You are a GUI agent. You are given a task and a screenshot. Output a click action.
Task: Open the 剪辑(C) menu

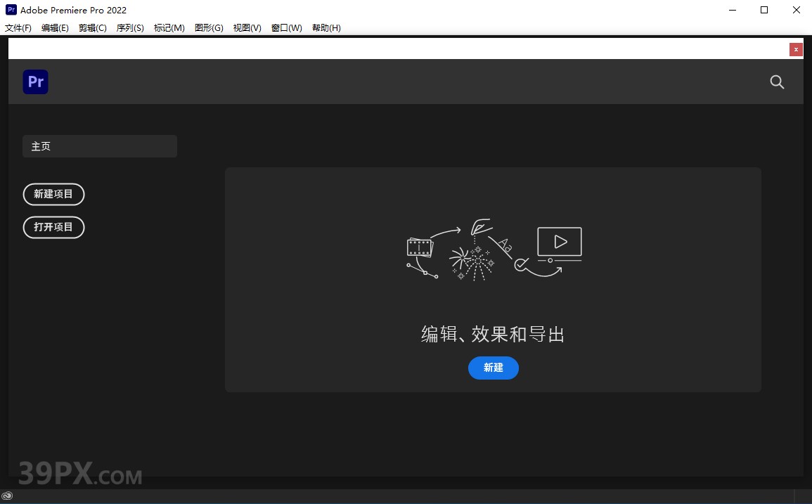pos(93,28)
